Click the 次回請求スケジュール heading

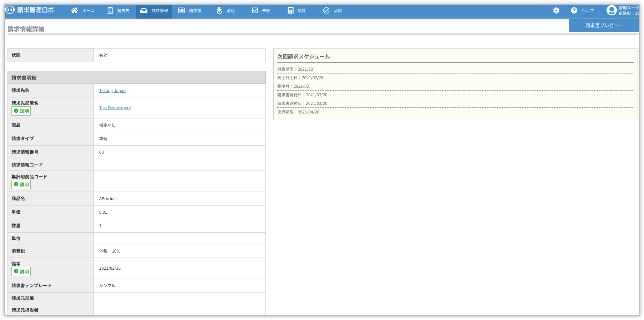304,56
